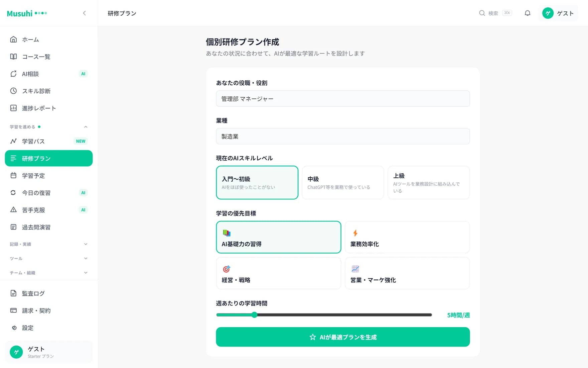Open 請求・契約 from the sidebar

point(49,310)
